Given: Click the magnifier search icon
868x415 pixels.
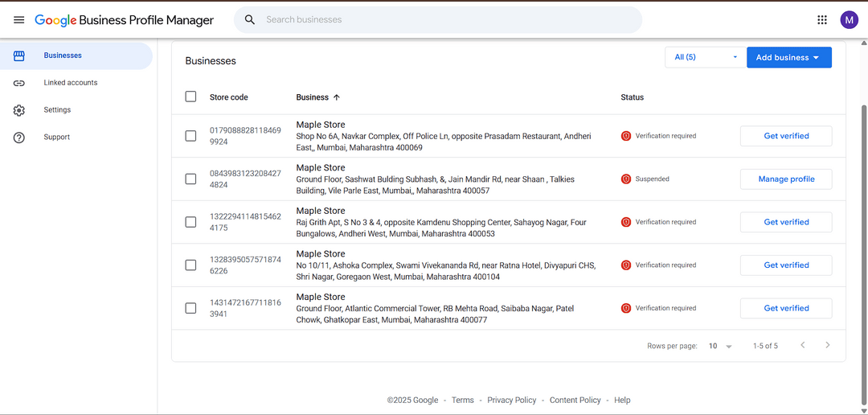Looking at the screenshot, I should tap(250, 20).
